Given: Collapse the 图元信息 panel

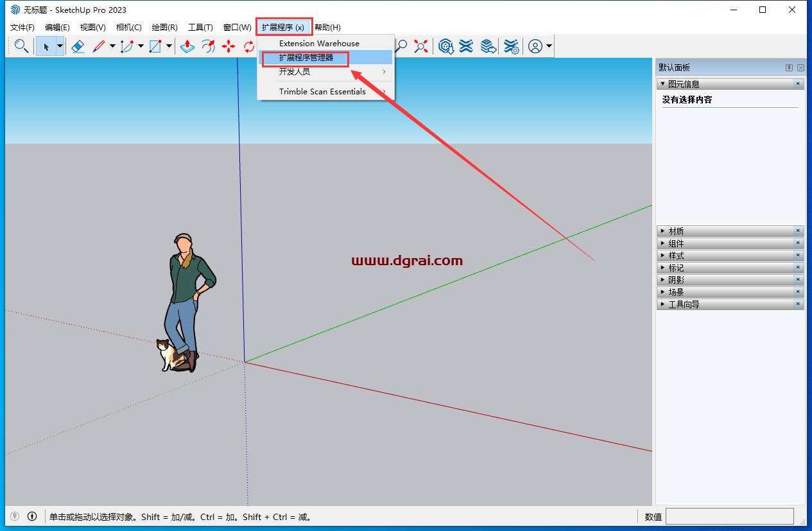Looking at the screenshot, I should pos(730,84).
